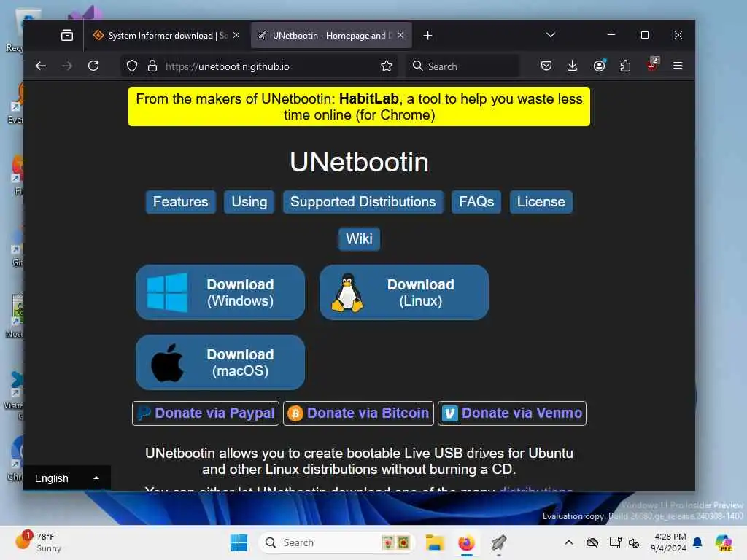This screenshot has height=560, width=747.
Task: View site security padlock info
Action: [x=152, y=66]
